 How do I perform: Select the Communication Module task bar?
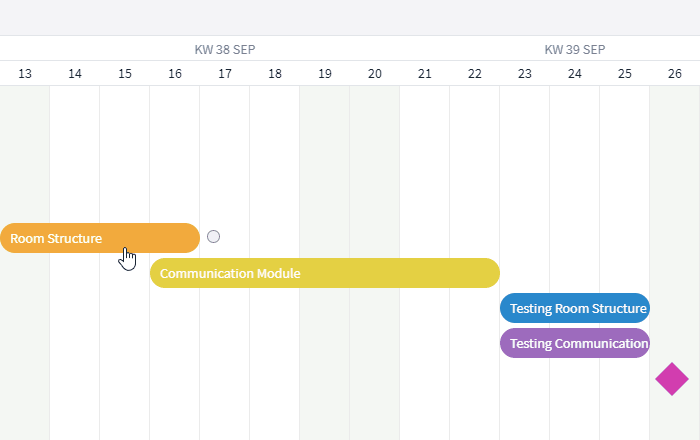pyautogui.click(x=325, y=273)
